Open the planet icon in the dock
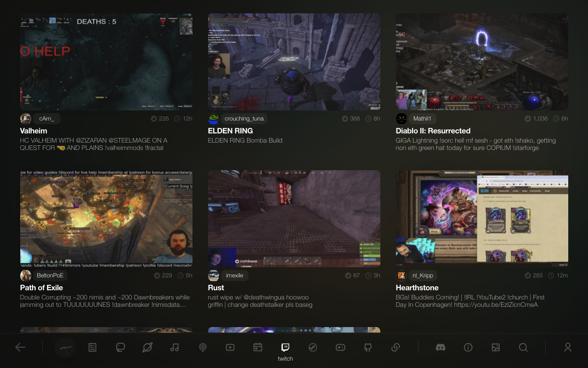The width and height of the screenshot is (588, 368). pyautogui.click(x=147, y=347)
